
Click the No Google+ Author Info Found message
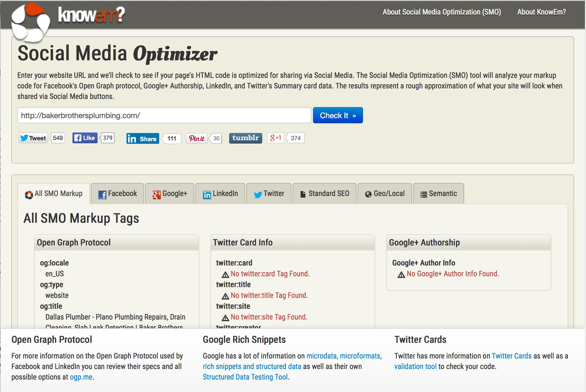pos(453,274)
